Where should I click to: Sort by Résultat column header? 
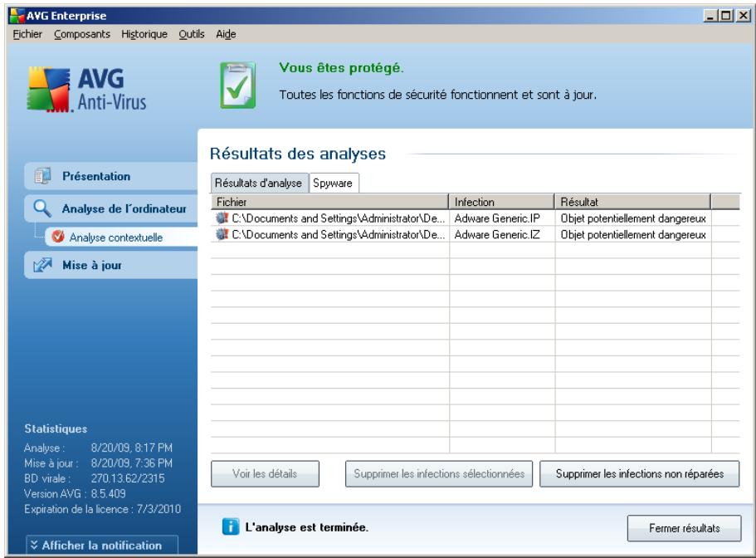[x=632, y=202]
